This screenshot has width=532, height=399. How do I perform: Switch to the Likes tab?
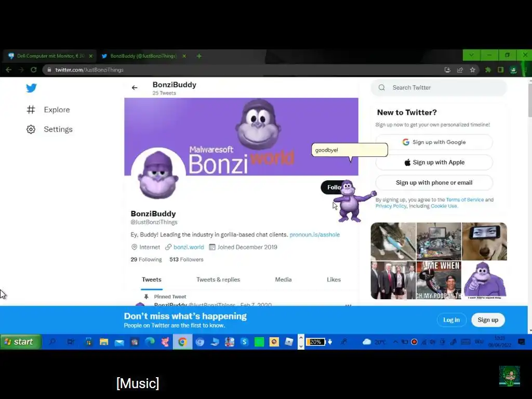pyautogui.click(x=334, y=280)
